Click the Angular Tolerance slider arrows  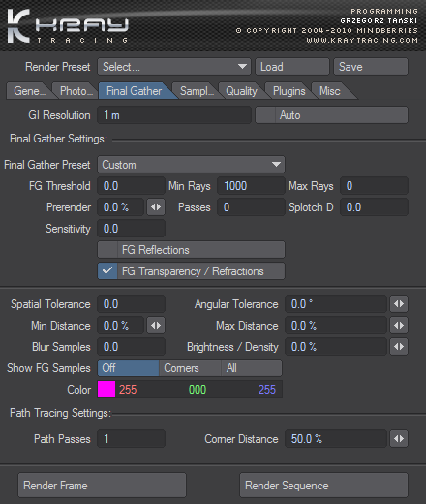399,304
